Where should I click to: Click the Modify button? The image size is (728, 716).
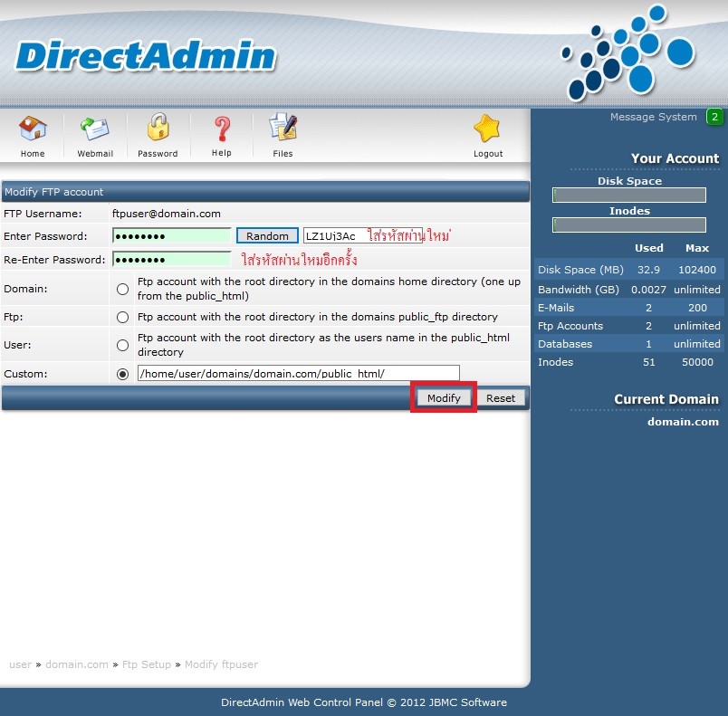444,398
